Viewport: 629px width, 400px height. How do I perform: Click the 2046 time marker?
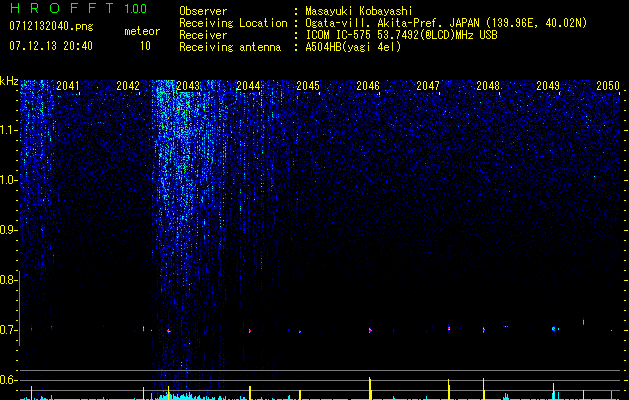[368, 85]
